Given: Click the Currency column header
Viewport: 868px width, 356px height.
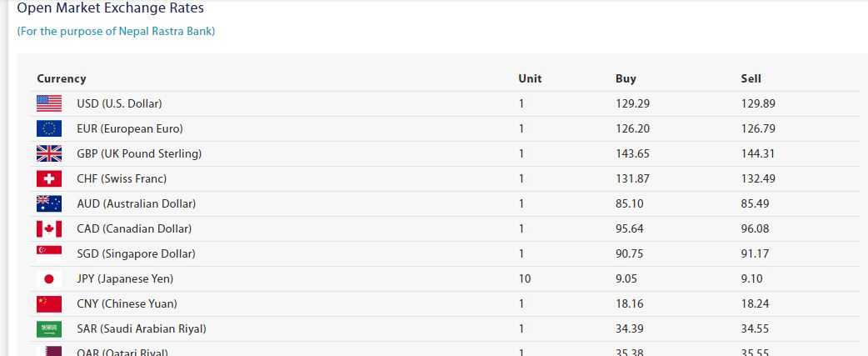Looking at the screenshot, I should [x=62, y=78].
